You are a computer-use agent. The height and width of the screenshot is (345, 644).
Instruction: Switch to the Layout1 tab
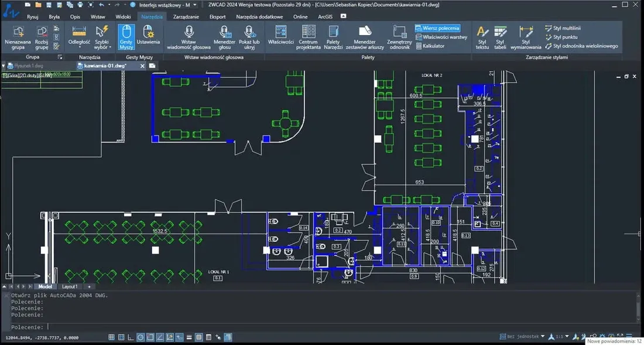coord(70,286)
